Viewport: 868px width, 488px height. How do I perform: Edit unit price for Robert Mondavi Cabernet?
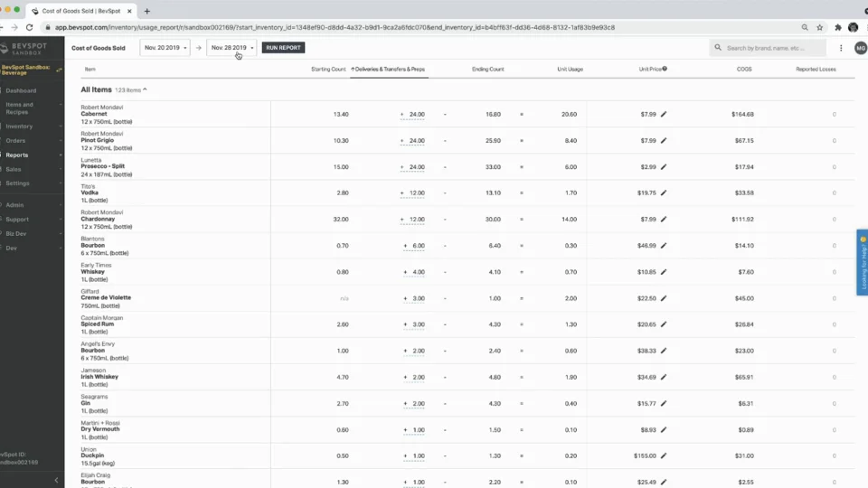663,114
